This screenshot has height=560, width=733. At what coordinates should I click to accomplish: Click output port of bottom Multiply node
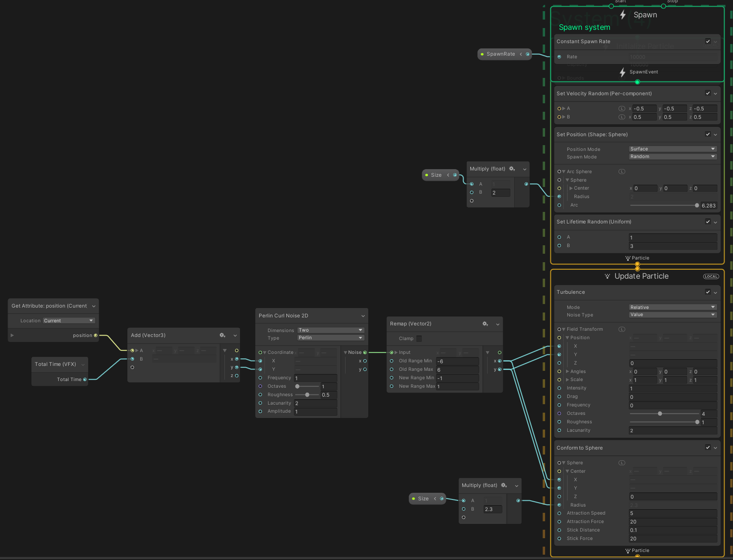point(518,501)
